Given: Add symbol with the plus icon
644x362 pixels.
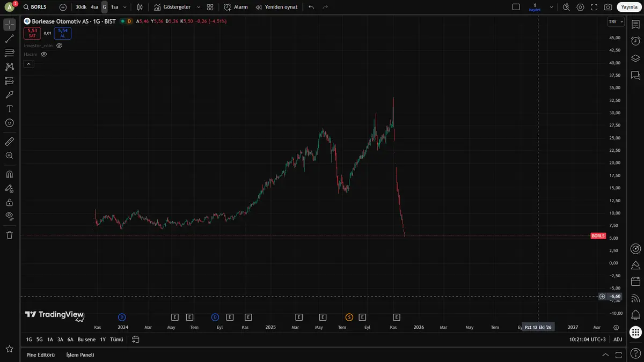Looking at the screenshot, I should coord(63,7).
